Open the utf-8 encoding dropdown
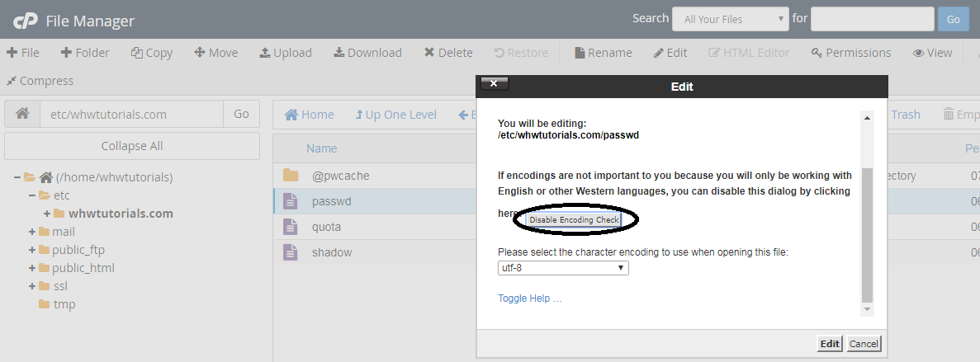Viewport: 980px width, 362px height. click(x=563, y=268)
